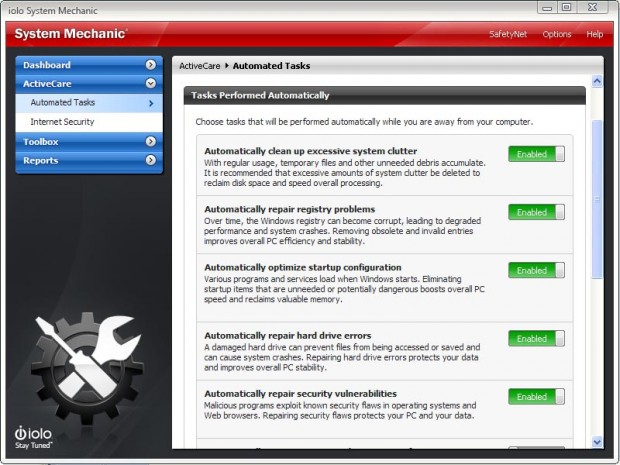Select Automated Tasks in sidebar
The height and width of the screenshot is (465, 620).
click(89, 103)
